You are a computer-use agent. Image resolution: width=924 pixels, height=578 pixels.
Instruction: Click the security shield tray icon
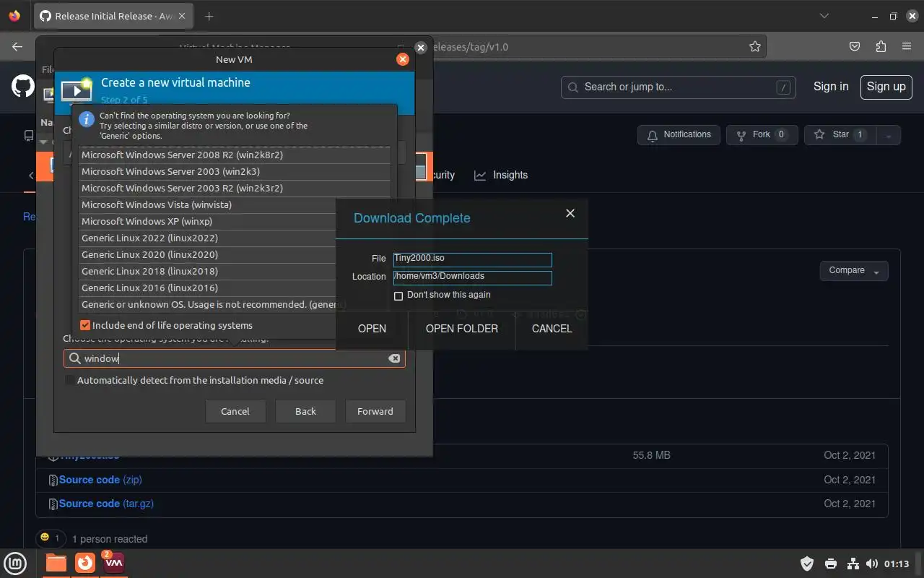[807, 564]
